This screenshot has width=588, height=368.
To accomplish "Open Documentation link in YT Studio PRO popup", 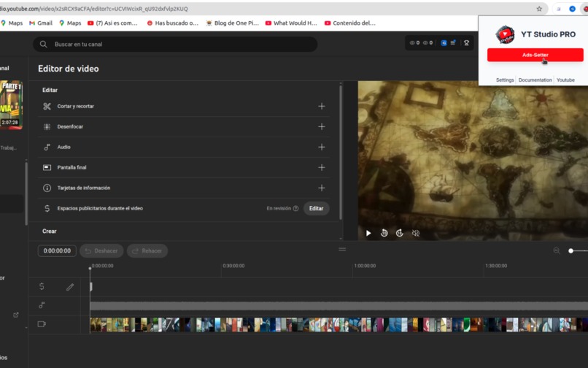I will click(535, 80).
